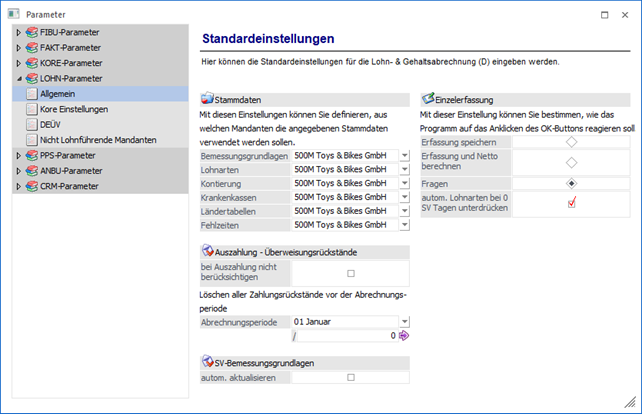Collapse the LOHN-Parameter tree node
The height and width of the screenshot is (414, 642).
[18, 78]
